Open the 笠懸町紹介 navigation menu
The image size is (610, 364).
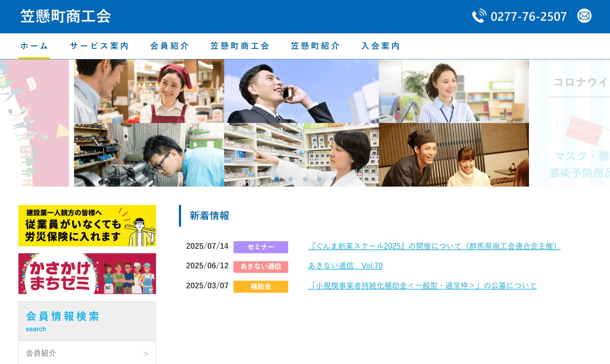[315, 46]
